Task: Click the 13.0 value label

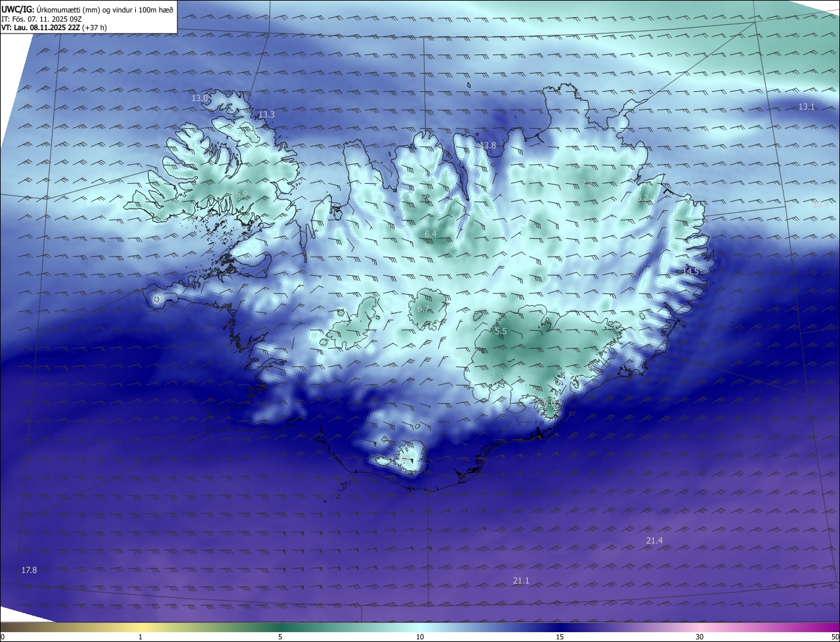Action: [x=200, y=98]
